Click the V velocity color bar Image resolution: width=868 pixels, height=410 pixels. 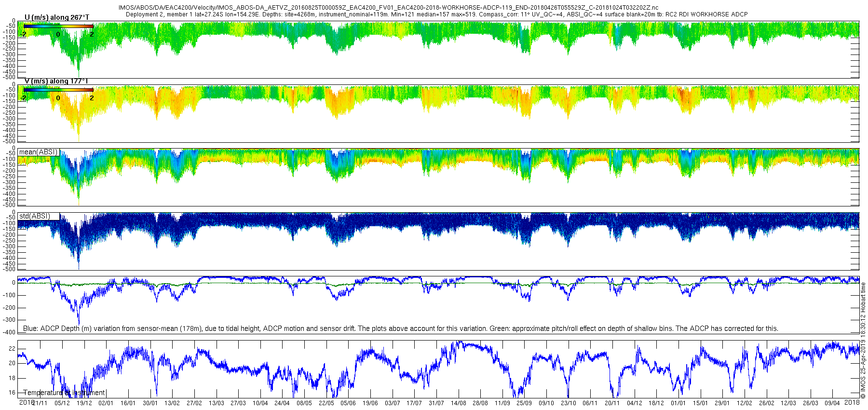click(x=58, y=90)
